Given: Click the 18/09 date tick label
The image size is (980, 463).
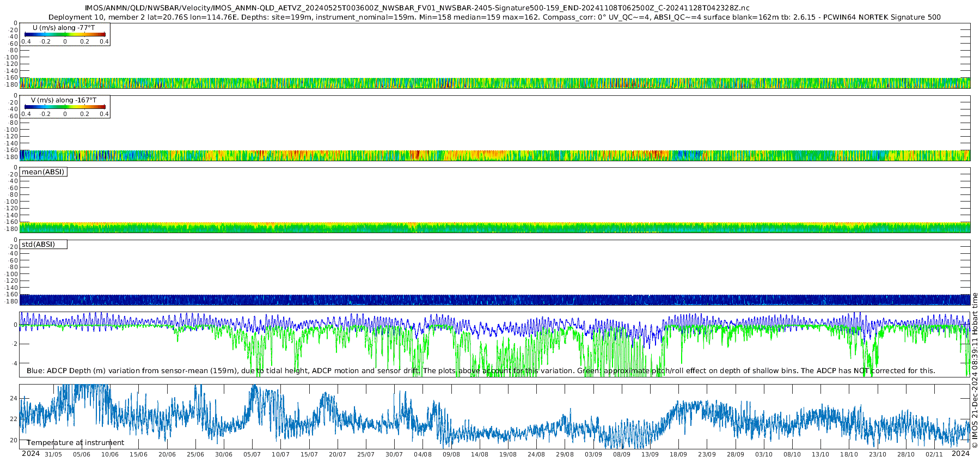Looking at the screenshot, I should point(678,454).
